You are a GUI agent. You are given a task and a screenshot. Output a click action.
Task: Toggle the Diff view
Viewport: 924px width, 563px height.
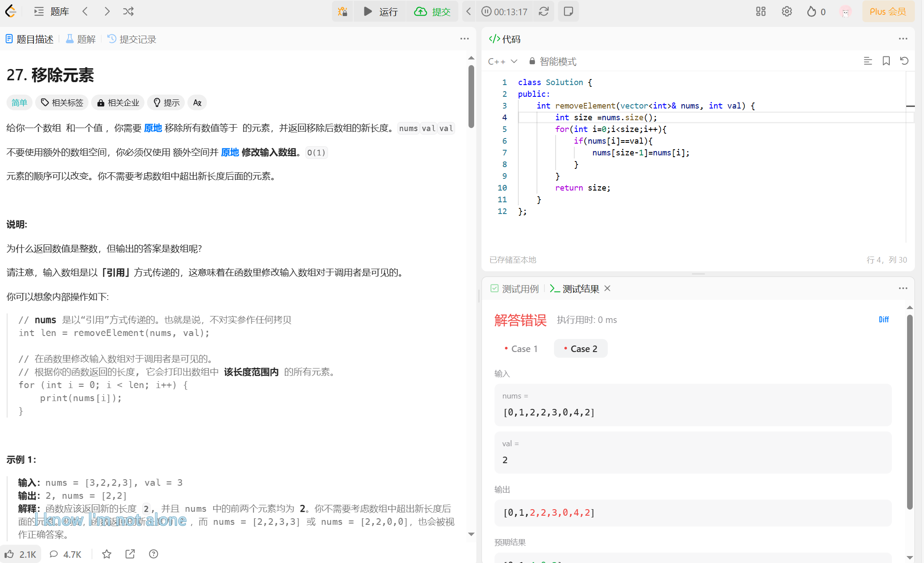click(x=884, y=319)
